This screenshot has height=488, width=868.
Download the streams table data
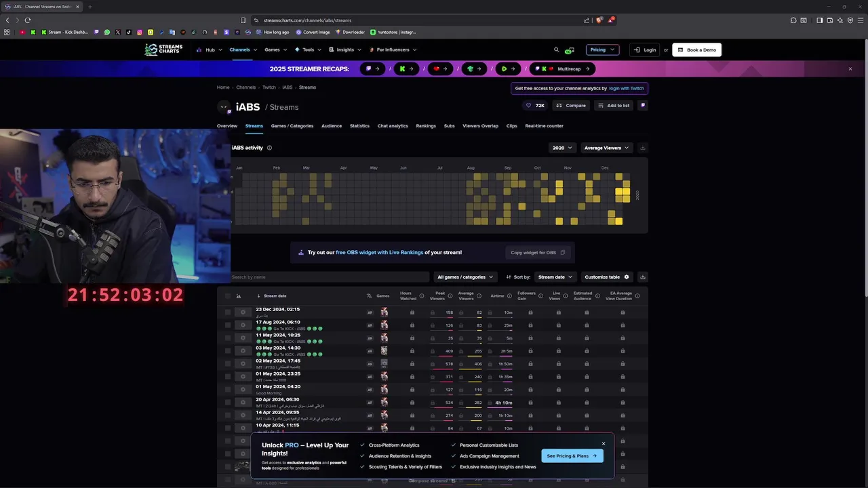click(642, 277)
